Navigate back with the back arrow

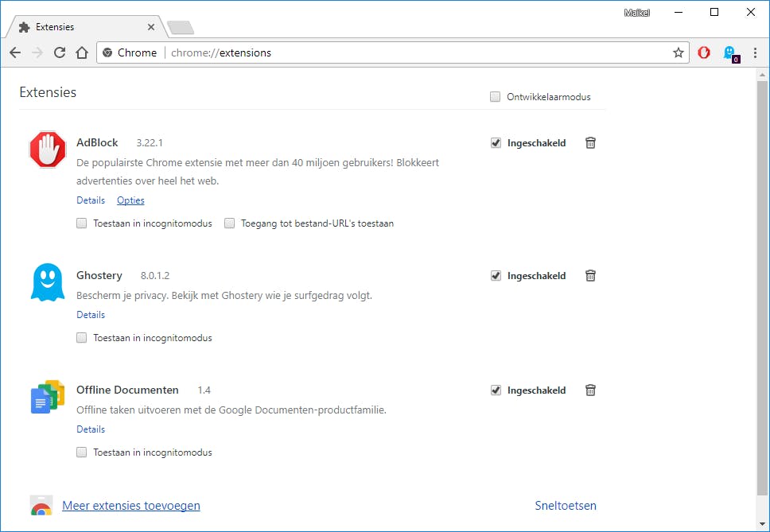tap(15, 52)
